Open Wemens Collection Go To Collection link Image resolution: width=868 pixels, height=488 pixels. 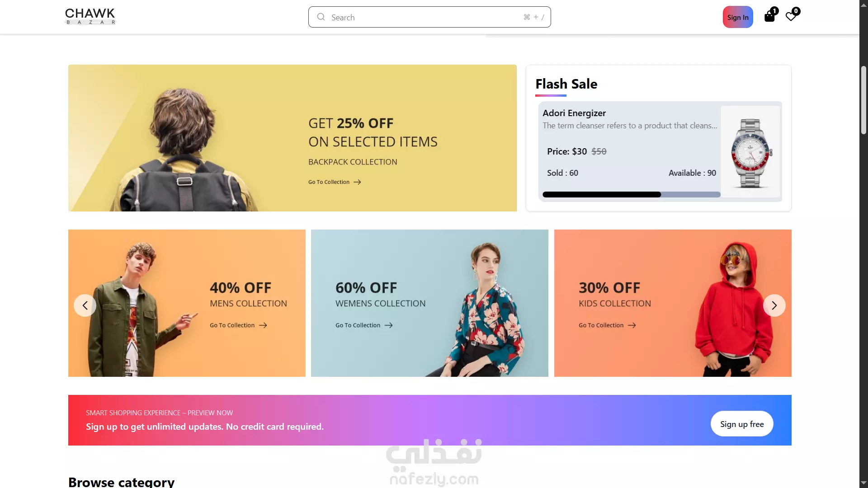364,325
